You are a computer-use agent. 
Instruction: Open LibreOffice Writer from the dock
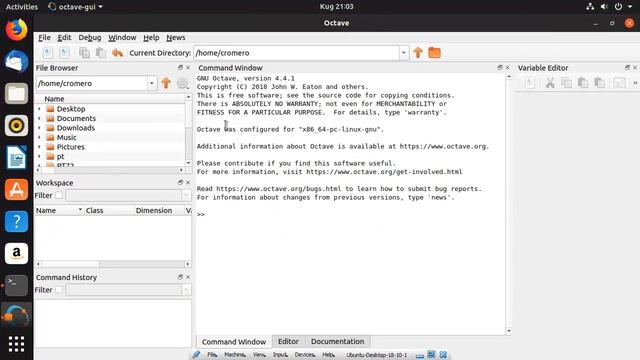point(16,158)
